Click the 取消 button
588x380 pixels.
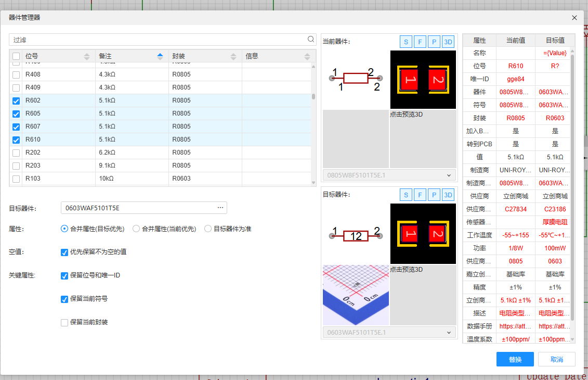click(556, 359)
